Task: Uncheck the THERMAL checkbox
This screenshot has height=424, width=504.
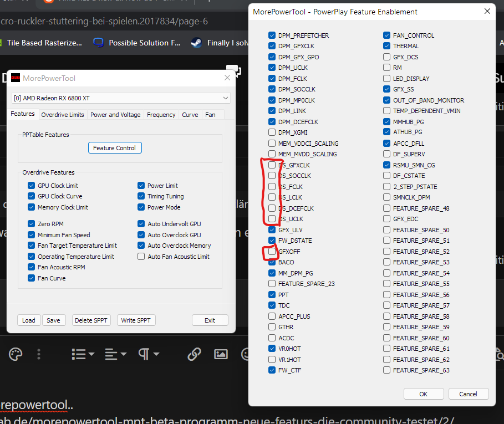Action: [386, 46]
